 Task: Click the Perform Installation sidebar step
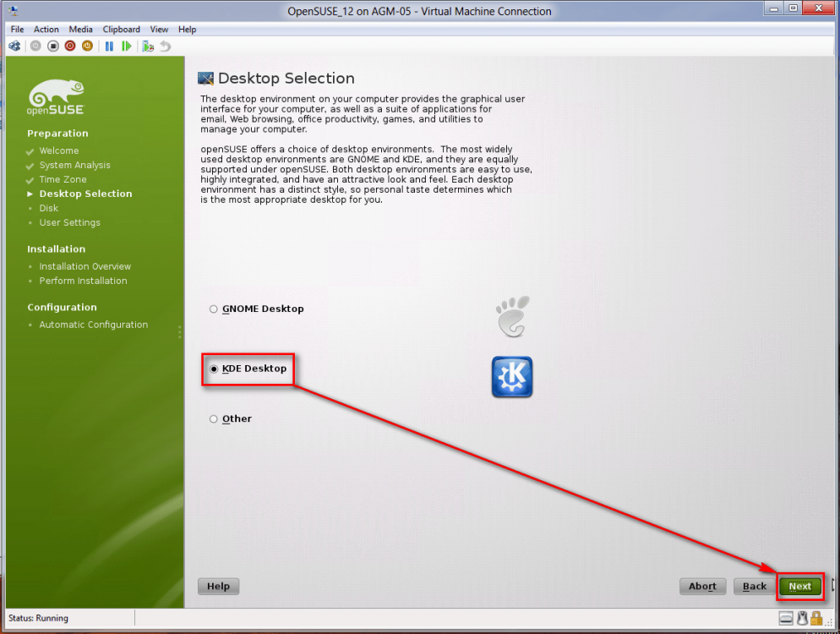point(83,281)
